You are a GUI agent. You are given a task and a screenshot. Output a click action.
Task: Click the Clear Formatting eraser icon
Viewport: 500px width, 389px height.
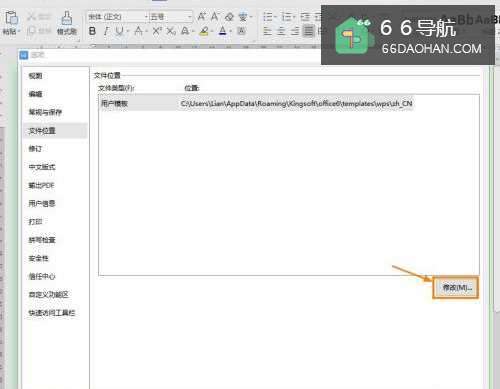(x=229, y=16)
